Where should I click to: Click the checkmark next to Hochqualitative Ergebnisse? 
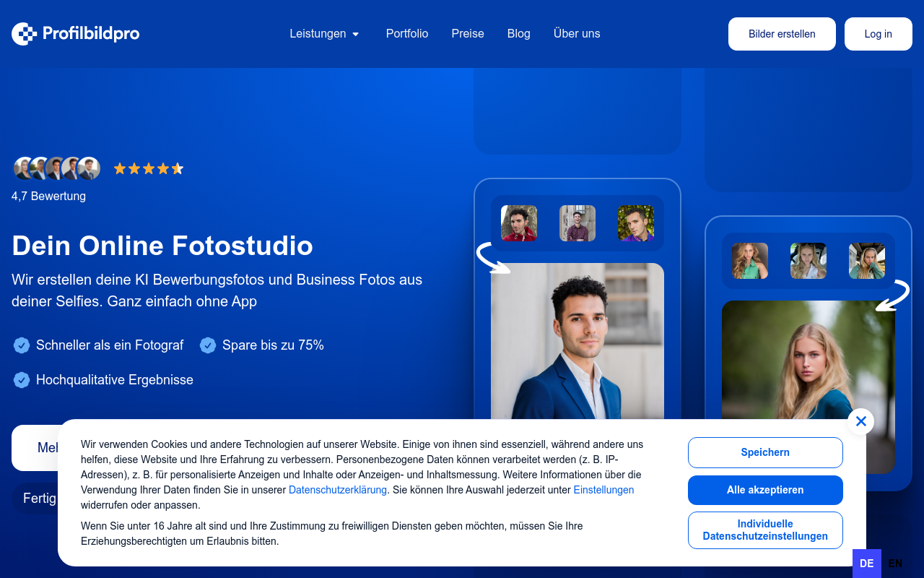tap(22, 380)
